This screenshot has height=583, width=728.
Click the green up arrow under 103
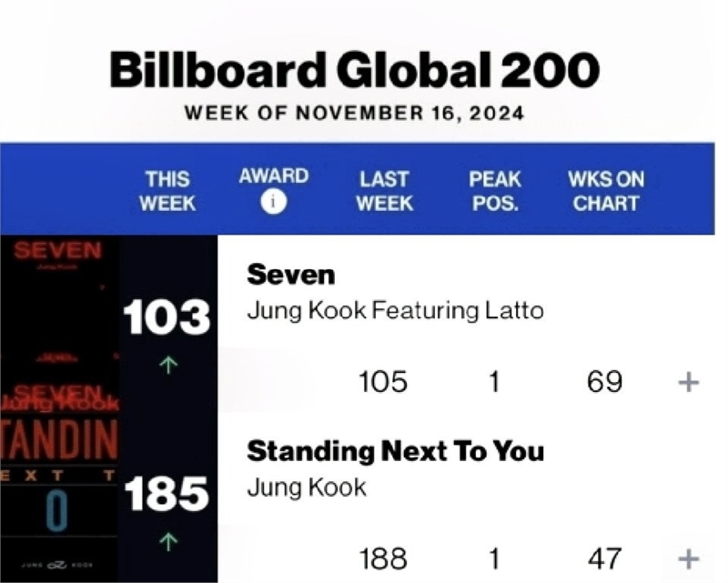(x=168, y=365)
